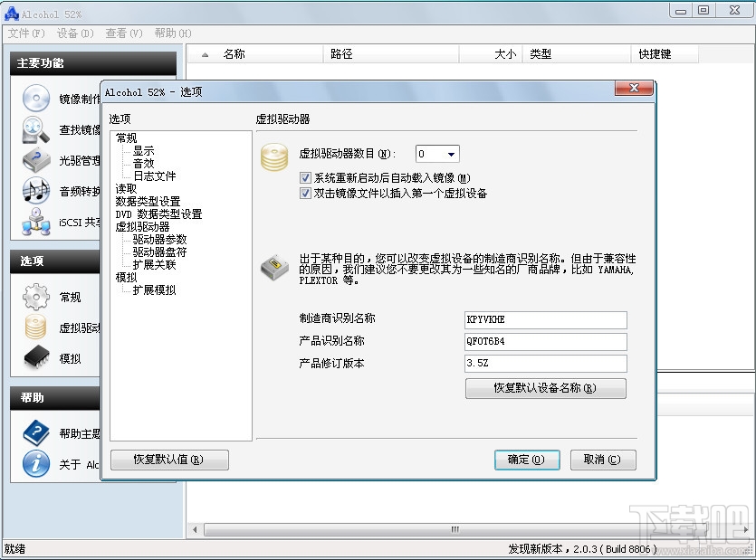Open the 查看(V) menu

pyautogui.click(x=124, y=33)
